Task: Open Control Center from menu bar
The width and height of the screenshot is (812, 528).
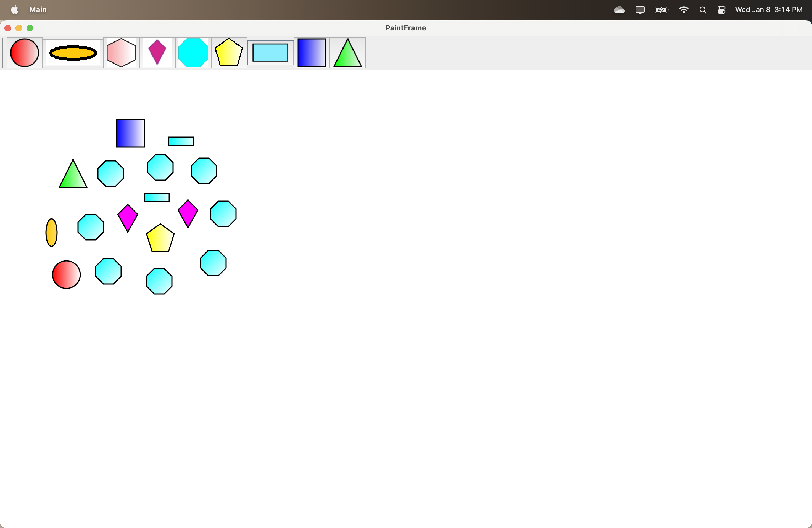Action: 721,10
